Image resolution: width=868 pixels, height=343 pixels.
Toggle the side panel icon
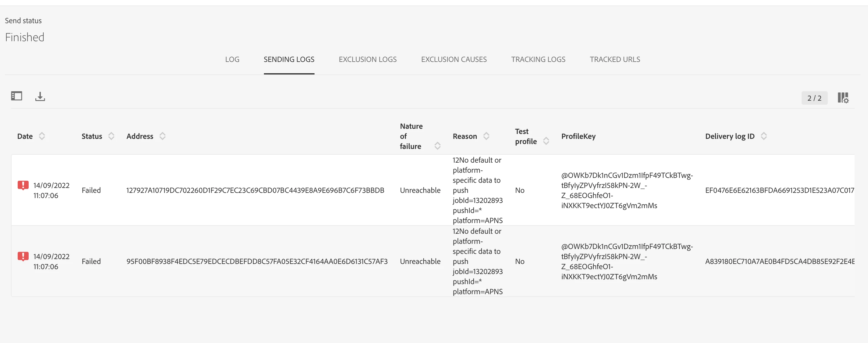pos(16,96)
